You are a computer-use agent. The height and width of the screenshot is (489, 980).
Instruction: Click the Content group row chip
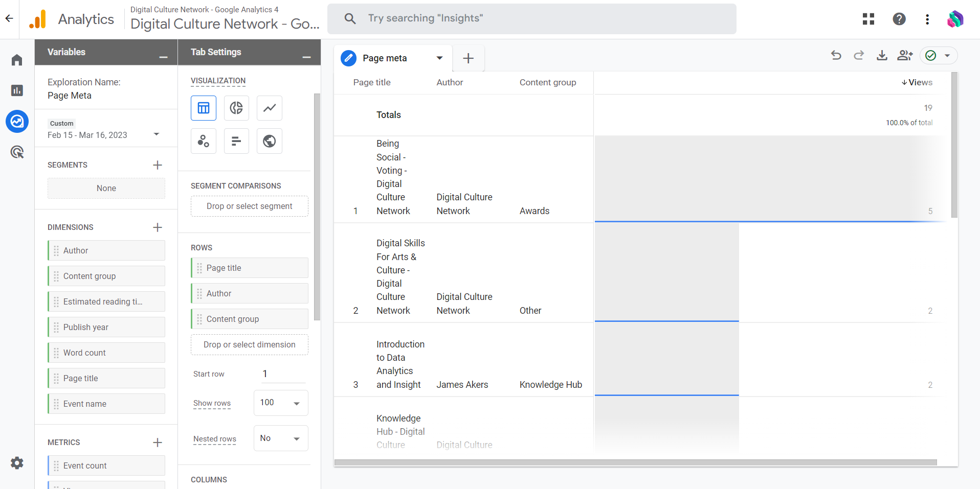coord(250,319)
